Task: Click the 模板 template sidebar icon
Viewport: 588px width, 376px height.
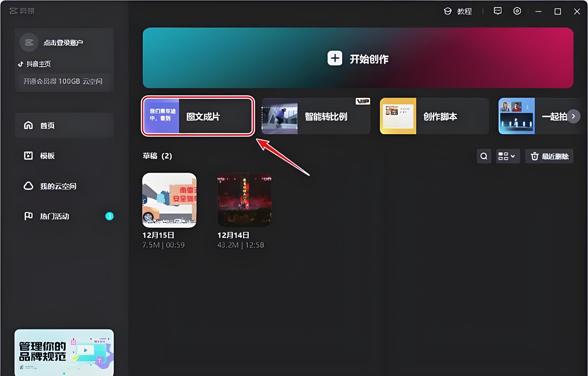Action: click(28, 155)
